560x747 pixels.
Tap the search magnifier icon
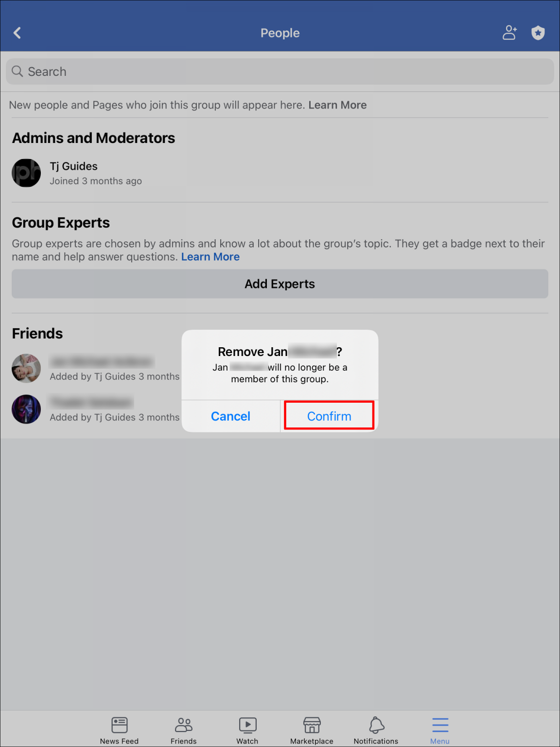[17, 71]
